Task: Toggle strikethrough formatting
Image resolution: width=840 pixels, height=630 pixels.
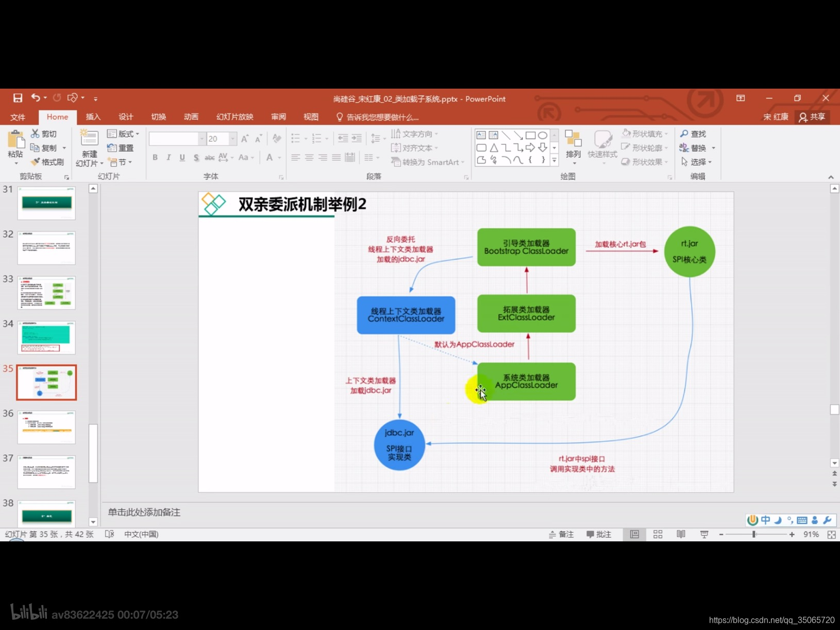Action: point(209,157)
